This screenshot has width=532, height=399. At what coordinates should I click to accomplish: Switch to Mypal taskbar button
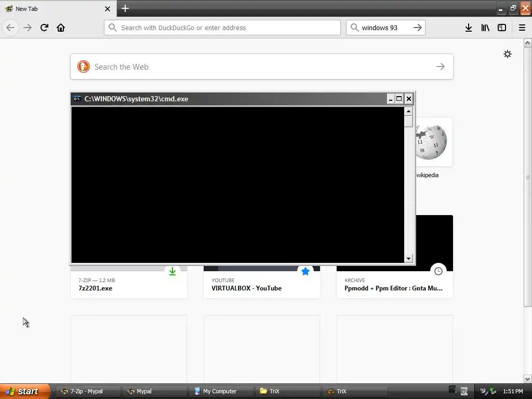(x=154, y=391)
